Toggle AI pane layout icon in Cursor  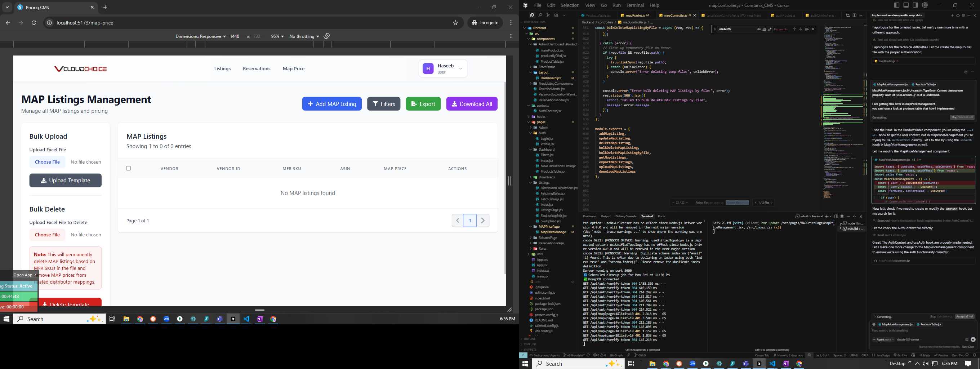click(915, 5)
